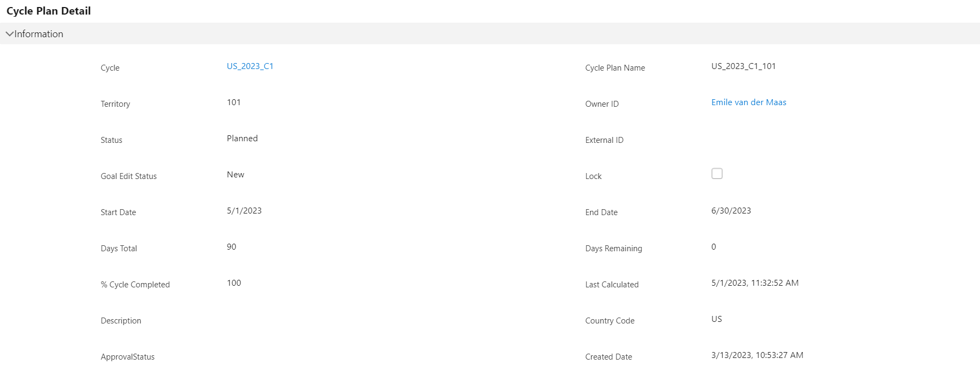
Task: Select the % Cycle Completed value 100
Action: coord(234,283)
